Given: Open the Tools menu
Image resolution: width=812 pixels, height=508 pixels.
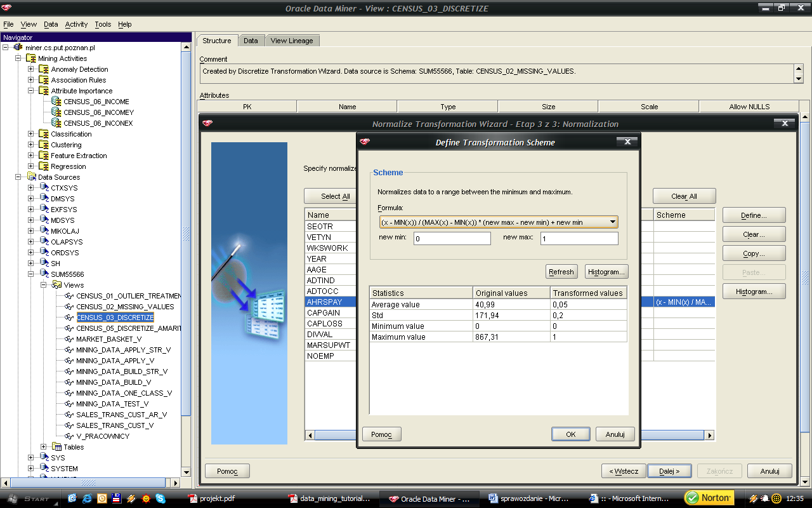Looking at the screenshot, I should (x=103, y=24).
